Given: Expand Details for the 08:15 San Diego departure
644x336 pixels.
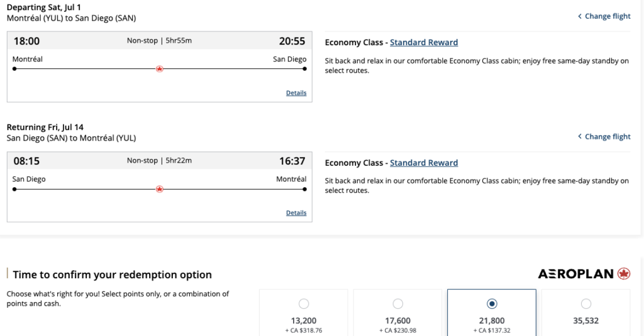Looking at the screenshot, I should [296, 213].
